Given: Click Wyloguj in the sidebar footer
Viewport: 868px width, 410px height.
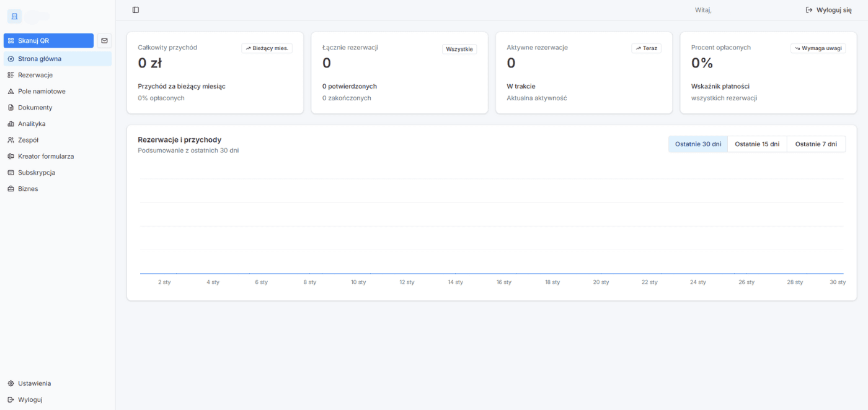Looking at the screenshot, I should pos(58,399).
